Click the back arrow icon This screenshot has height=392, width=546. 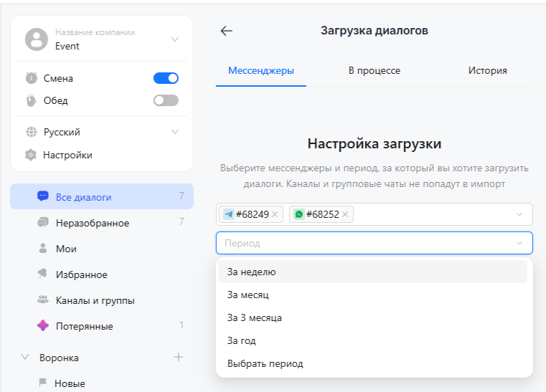click(227, 31)
